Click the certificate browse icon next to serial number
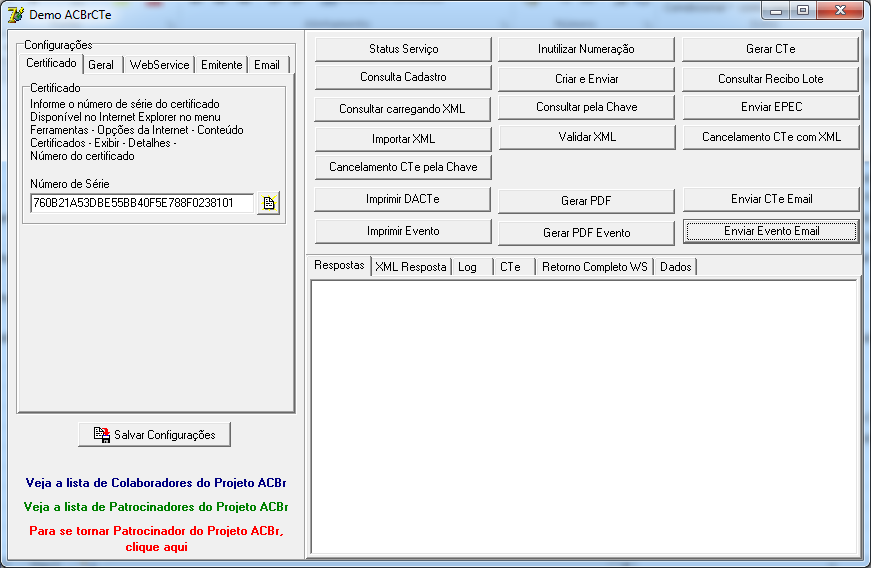 click(268, 203)
